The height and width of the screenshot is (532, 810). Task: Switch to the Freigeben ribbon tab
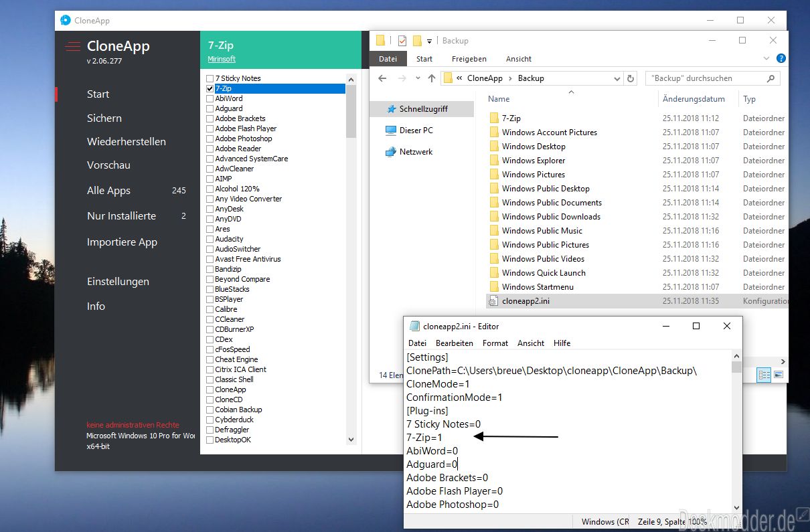(x=469, y=59)
